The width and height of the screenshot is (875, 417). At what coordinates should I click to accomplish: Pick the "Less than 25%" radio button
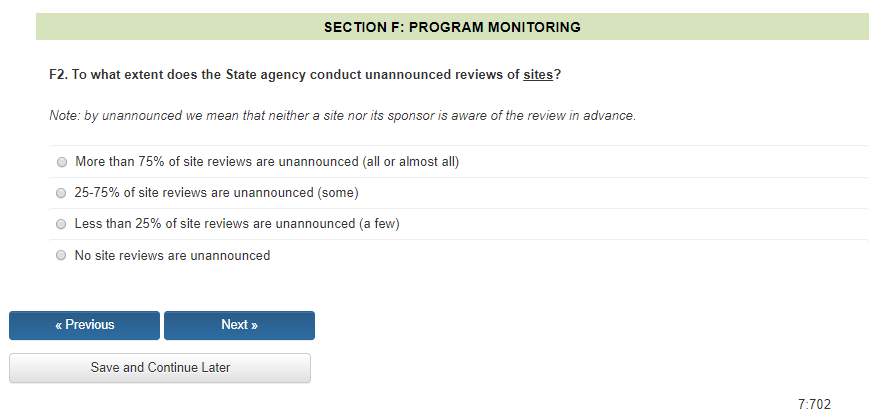(x=63, y=224)
